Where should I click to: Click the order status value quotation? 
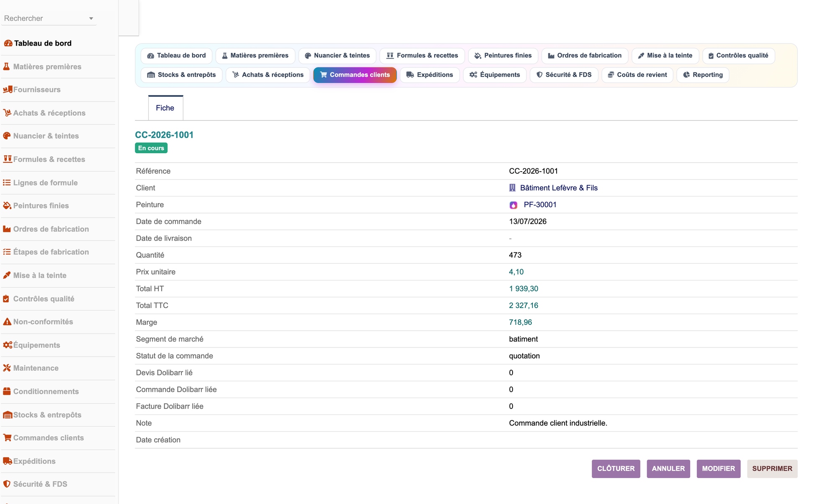click(524, 356)
